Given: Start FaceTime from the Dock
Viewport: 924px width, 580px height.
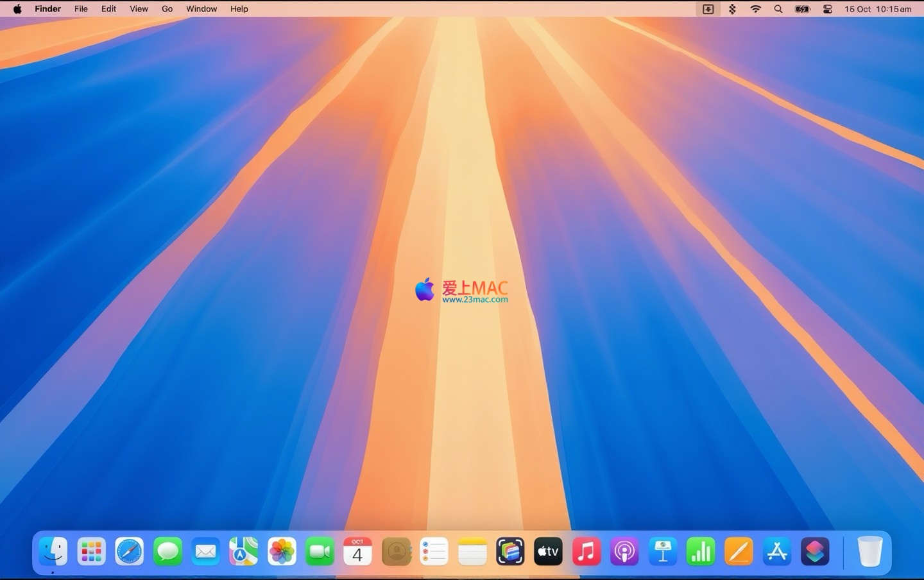Looking at the screenshot, I should 320,552.
